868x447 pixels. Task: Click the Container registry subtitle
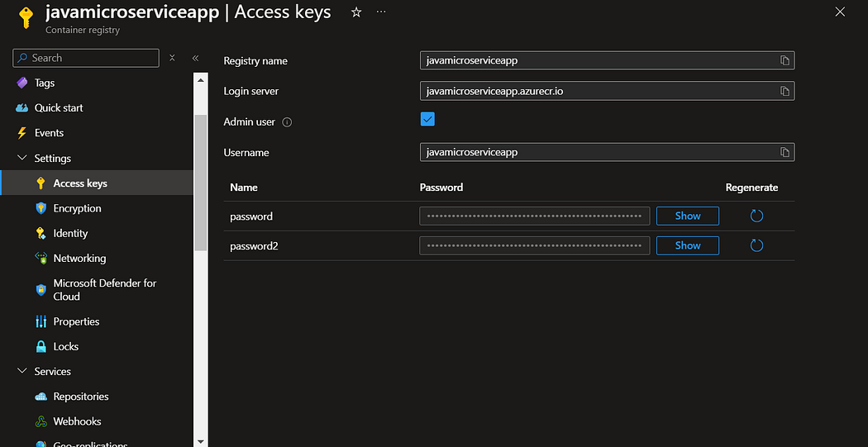pos(83,31)
